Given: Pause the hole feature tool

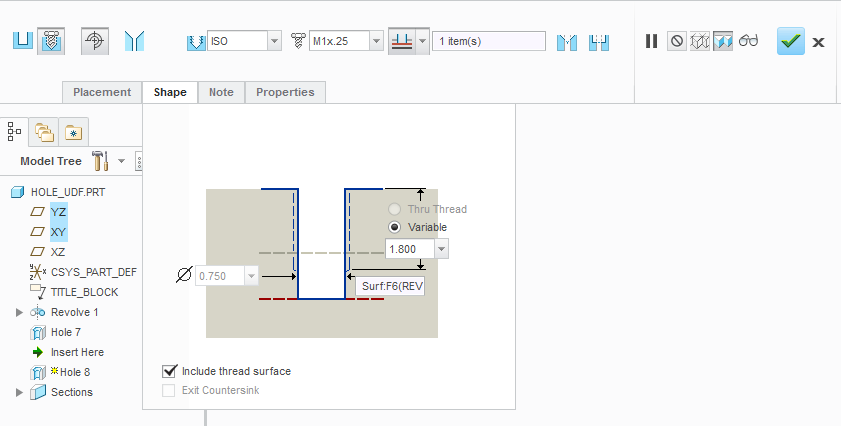Looking at the screenshot, I should point(651,41).
